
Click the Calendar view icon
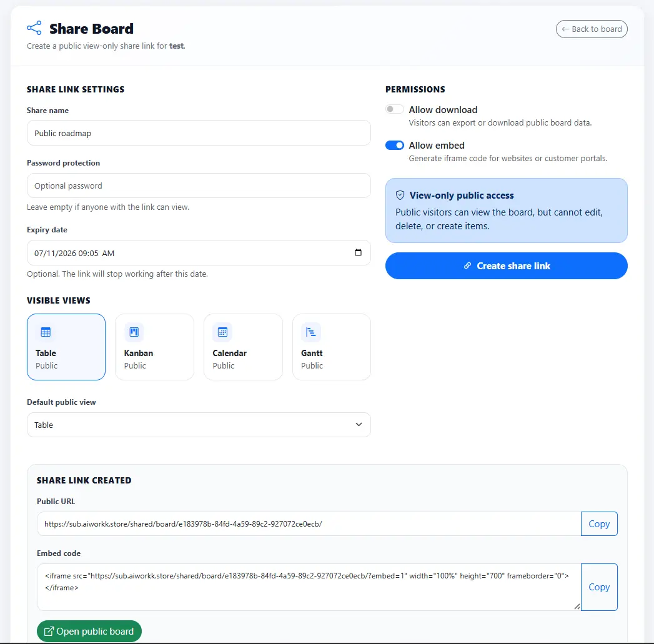point(223,332)
